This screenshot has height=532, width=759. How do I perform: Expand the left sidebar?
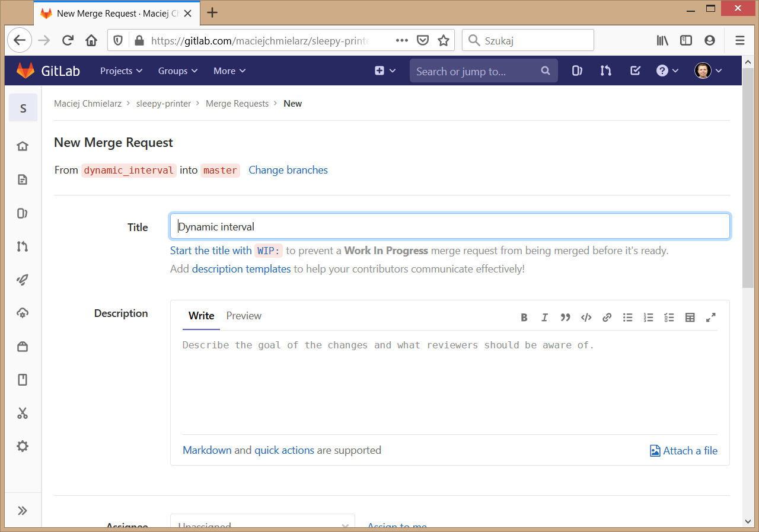point(23,511)
